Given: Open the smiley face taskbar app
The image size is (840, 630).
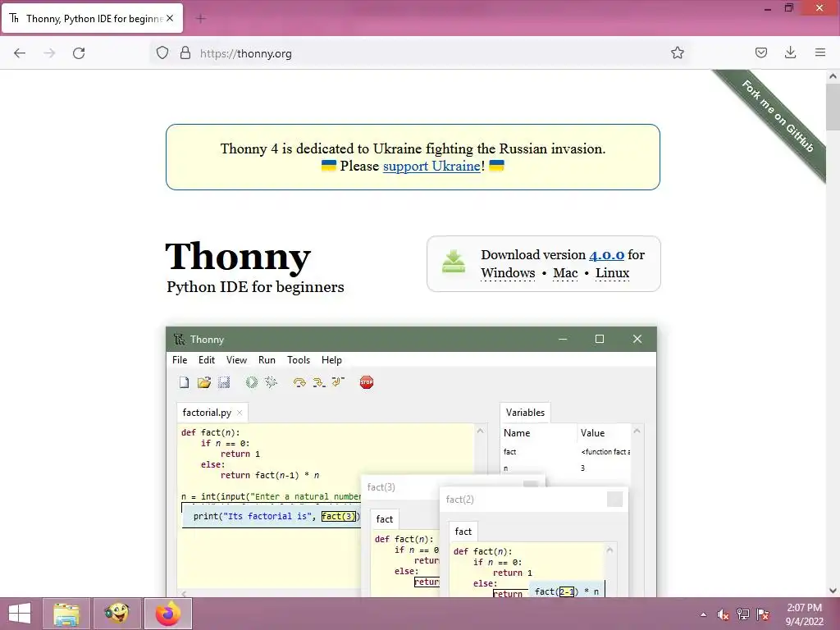Looking at the screenshot, I should pos(117,614).
